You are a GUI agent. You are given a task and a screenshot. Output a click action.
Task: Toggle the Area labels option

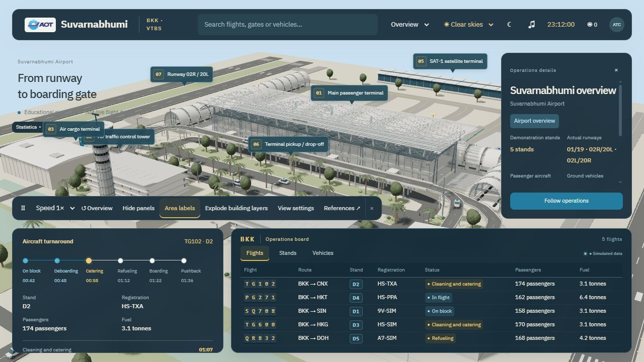click(x=180, y=208)
